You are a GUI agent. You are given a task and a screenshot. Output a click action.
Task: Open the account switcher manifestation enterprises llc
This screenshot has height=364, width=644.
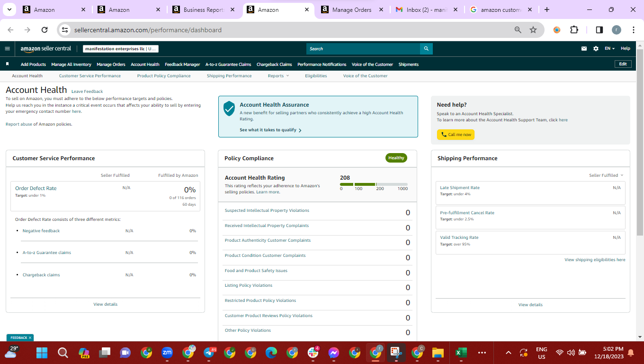(x=120, y=49)
